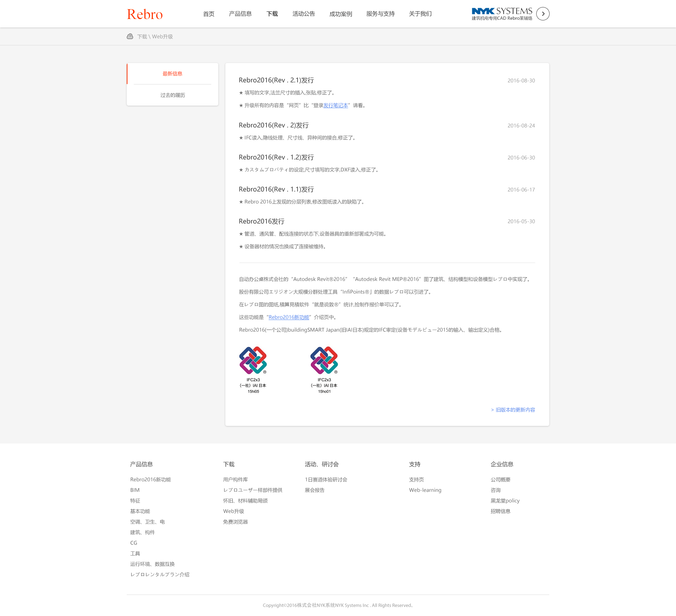The height and width of the screenshot is (616, 676).
Task: Open the 发行笔记本 link
Action: point(336,105)
